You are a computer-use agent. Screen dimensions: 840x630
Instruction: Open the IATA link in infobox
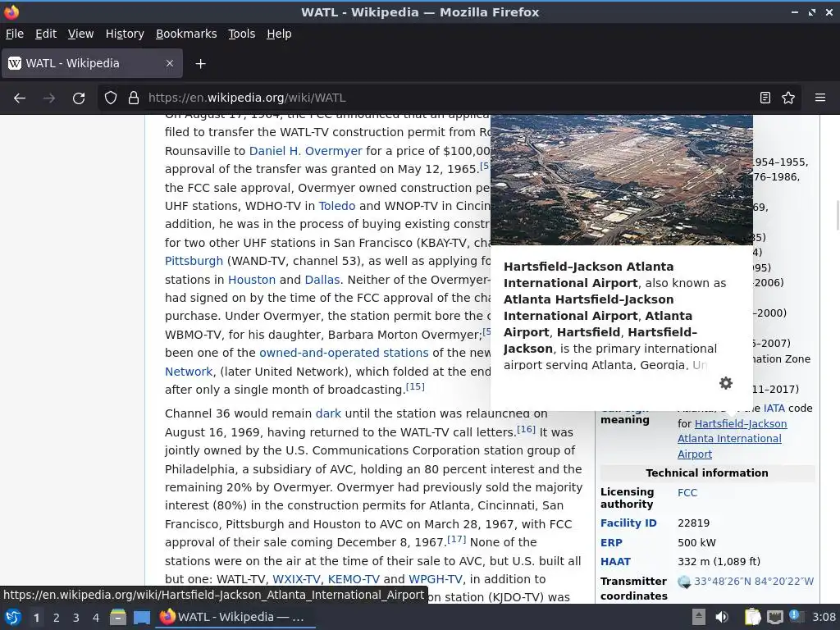tap(774, 409)
